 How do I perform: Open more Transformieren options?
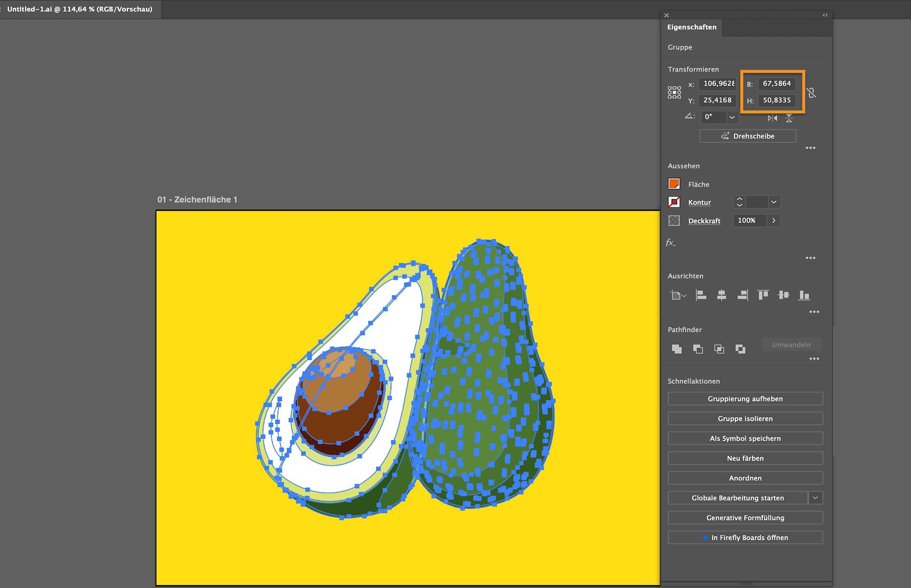pyautogui.click(x=810, y=148)
